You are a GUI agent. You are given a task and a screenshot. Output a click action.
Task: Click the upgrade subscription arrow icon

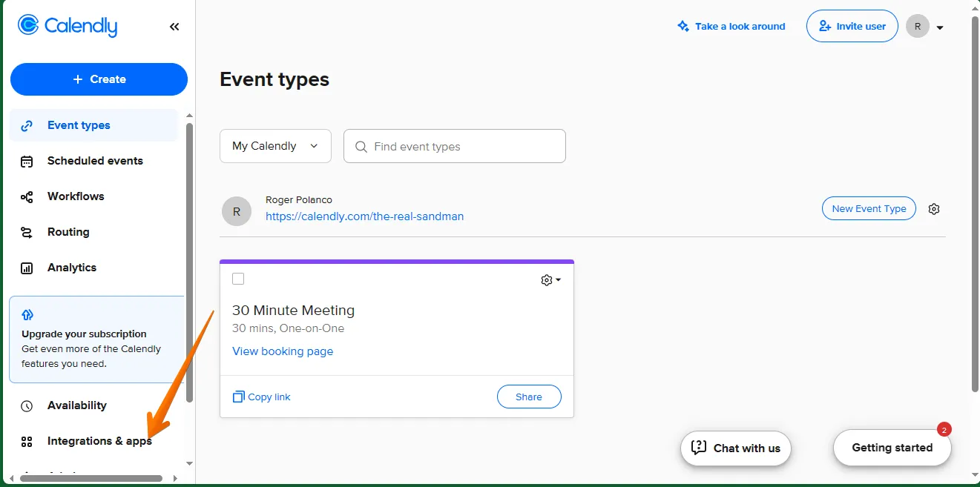[x=28, y=315]
